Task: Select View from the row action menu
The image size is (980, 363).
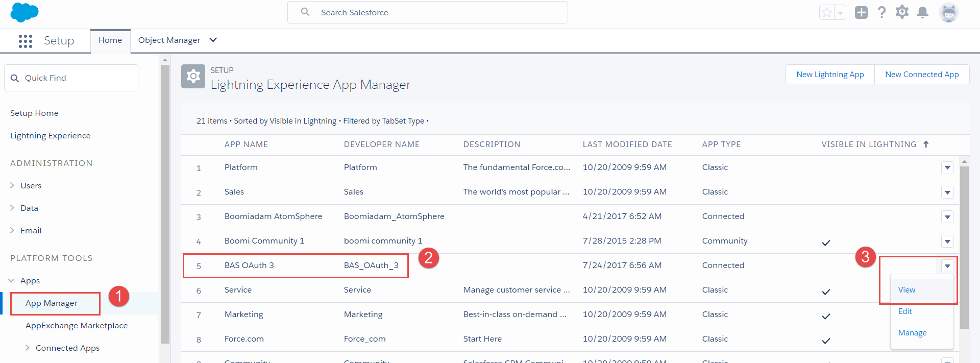Action: click(x=906, y=289)
